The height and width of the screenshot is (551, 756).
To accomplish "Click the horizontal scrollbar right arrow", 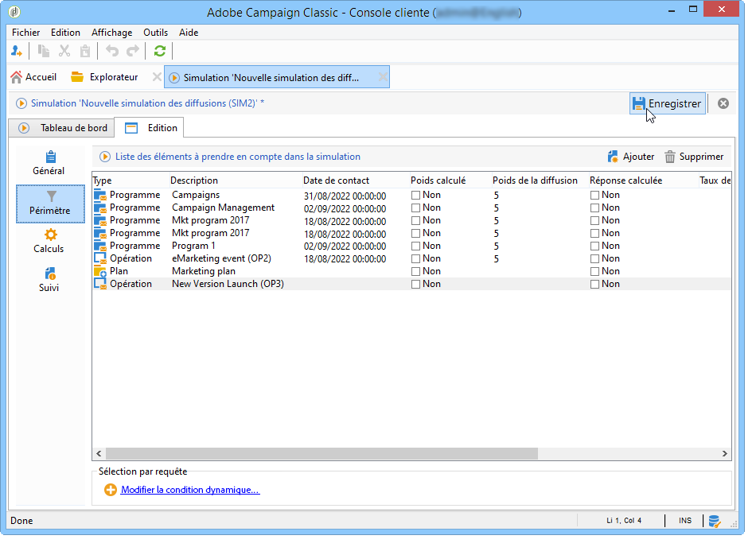I will [x=725, y=454].
